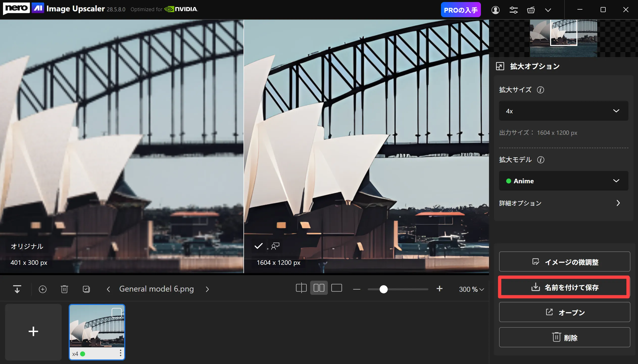This screenshot has height=364, width=638.
Task: Switch to single image view
Action: (x=336, y=288)
